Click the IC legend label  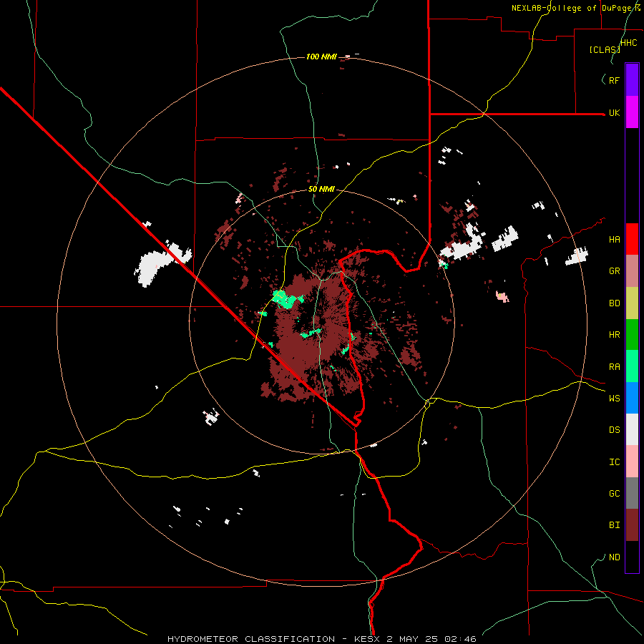coord(614,462)
